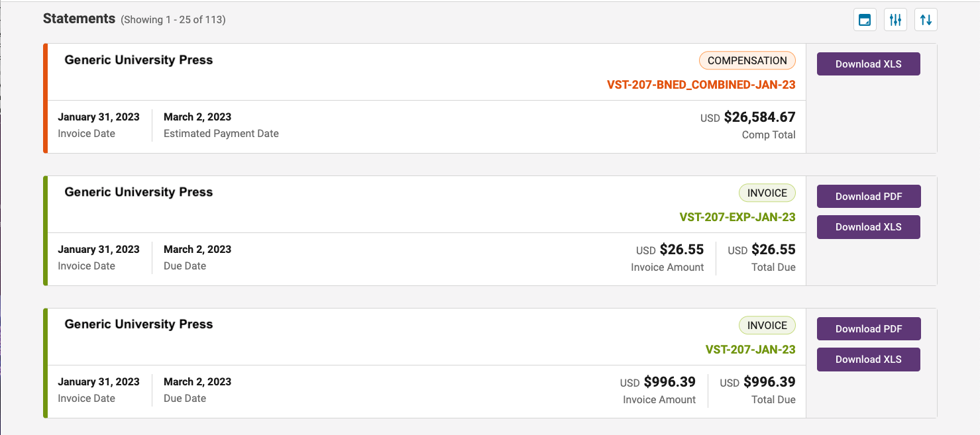This screenshot has width=980, height=435.
Task: Click the compensation card's Generic University Press title
Action: pyautogui.click(x=138, y=60)
